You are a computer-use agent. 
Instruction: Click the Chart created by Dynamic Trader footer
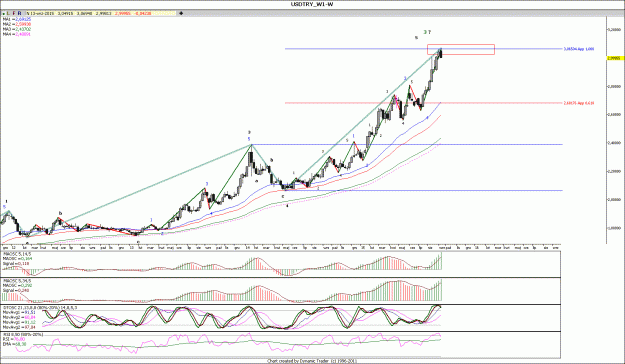pos(311,361)
